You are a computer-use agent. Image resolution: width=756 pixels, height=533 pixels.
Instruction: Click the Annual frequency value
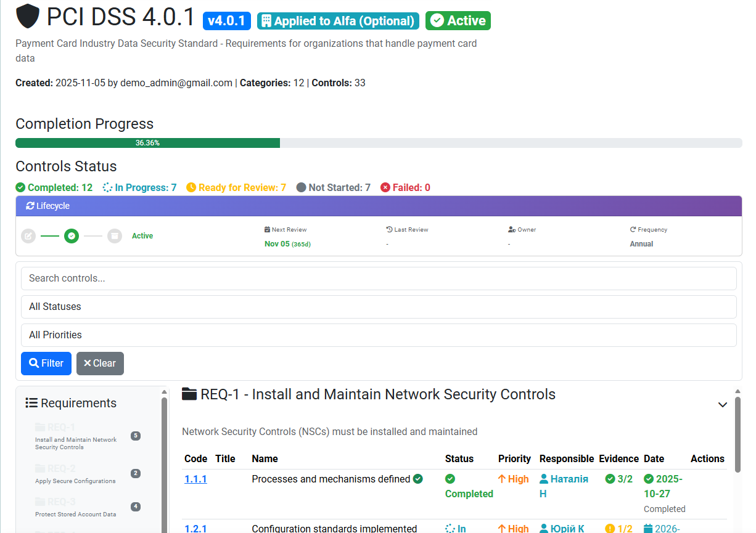point(641,244)
